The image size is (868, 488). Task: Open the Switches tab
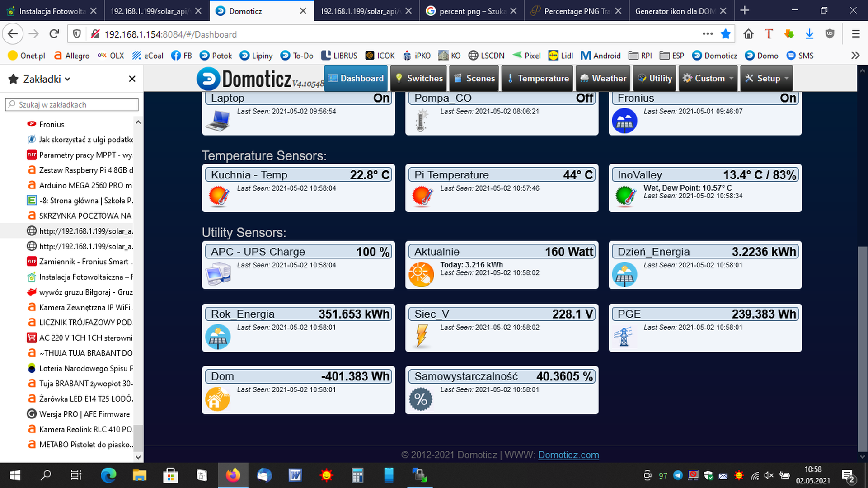pos(418,78)
